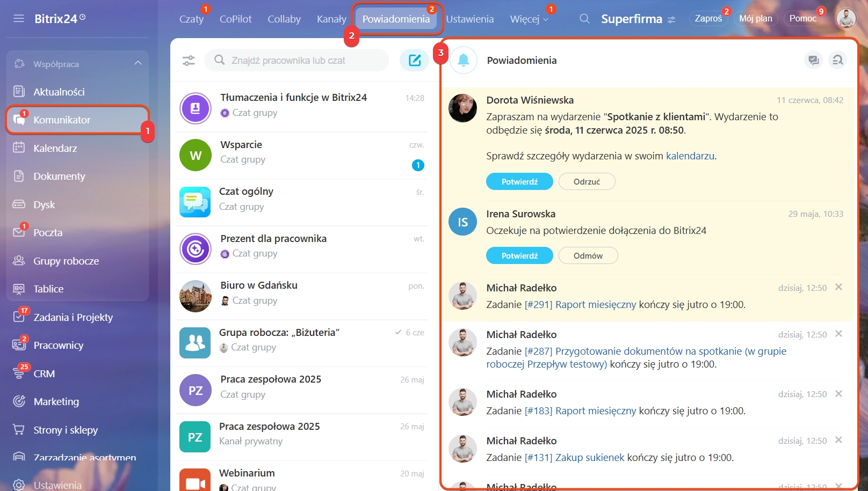The height and width of the screenshot is (491, 868).
Task: Click the search magnifier in top bar
Action: tap(584, 19)
